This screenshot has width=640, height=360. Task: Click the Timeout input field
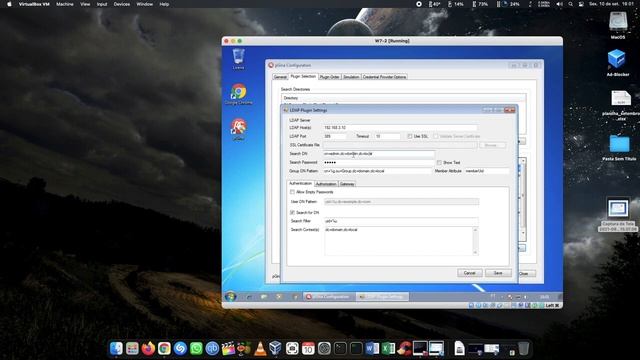coord(387,136)
